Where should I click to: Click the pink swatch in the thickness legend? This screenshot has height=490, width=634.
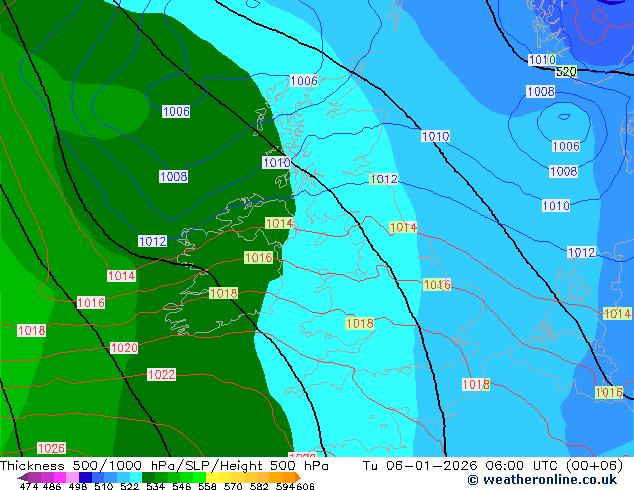tap(71, 477)
